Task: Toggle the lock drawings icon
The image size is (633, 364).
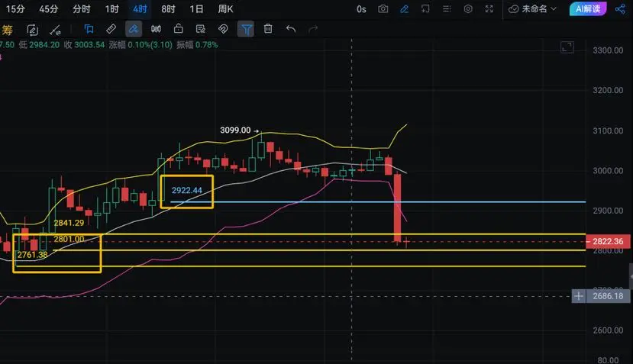Action: [178, 29]
